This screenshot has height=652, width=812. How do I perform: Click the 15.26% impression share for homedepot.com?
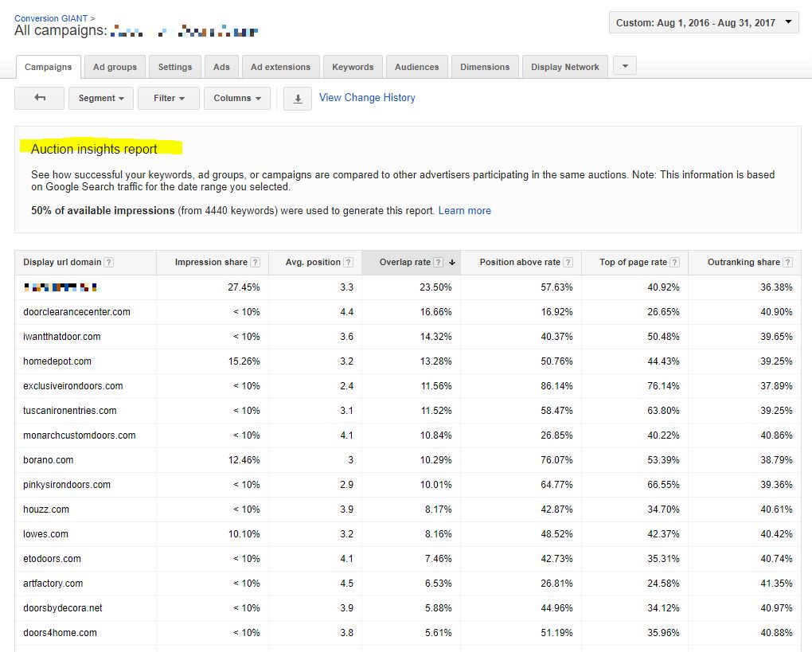[x=244, y=361]
